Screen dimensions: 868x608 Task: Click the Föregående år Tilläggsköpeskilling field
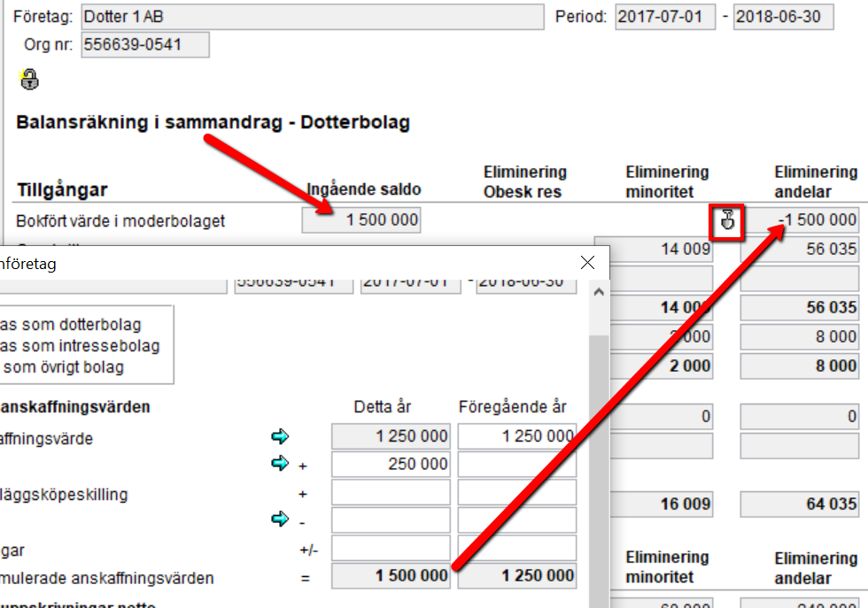(x=517, y=492)
